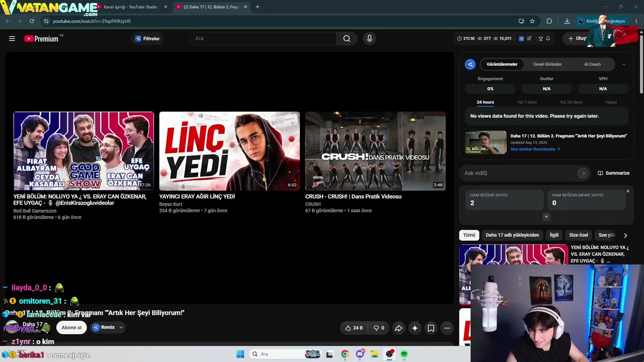Open vidIQ notifications bell
This screenshot has width=644, height=362.
(548, 39)
